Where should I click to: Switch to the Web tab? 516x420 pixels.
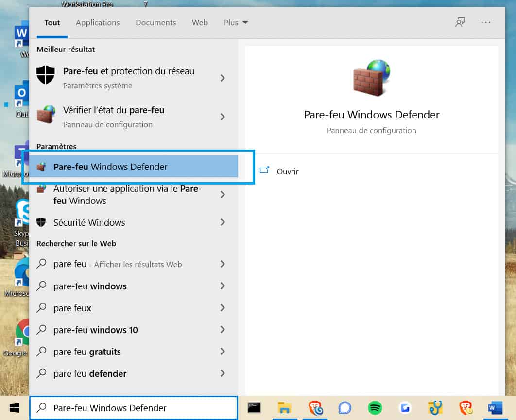pos(200,23)
